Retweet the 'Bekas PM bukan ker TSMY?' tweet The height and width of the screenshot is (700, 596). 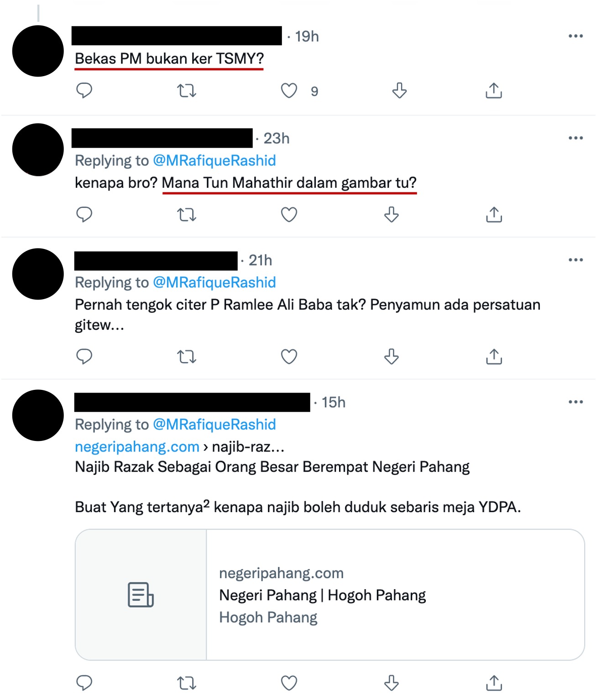[187, 91]
